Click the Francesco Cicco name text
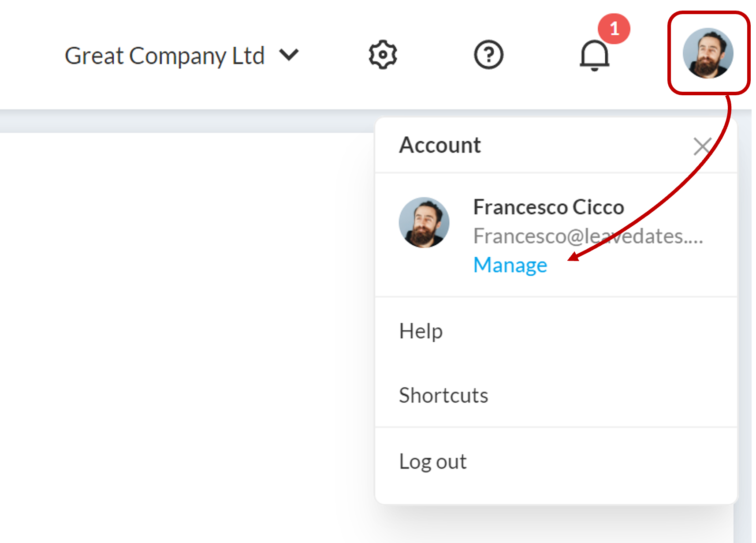 click(x=548, y=207)
